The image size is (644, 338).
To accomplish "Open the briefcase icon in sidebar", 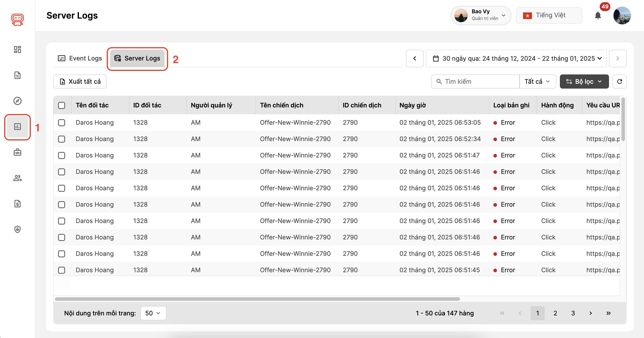I will click(x=17, y=152).
